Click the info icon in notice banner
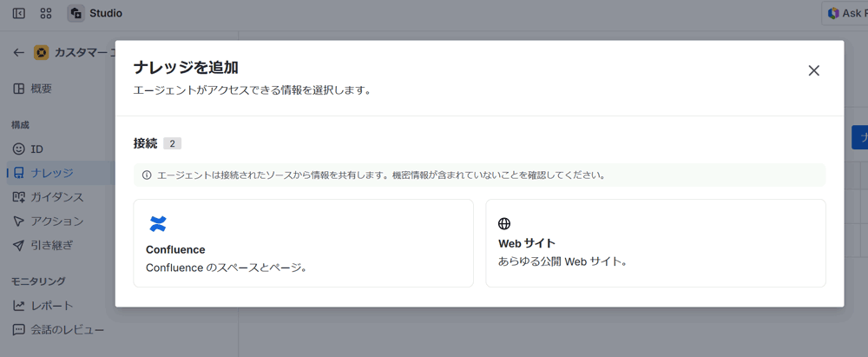 point(147,175)
